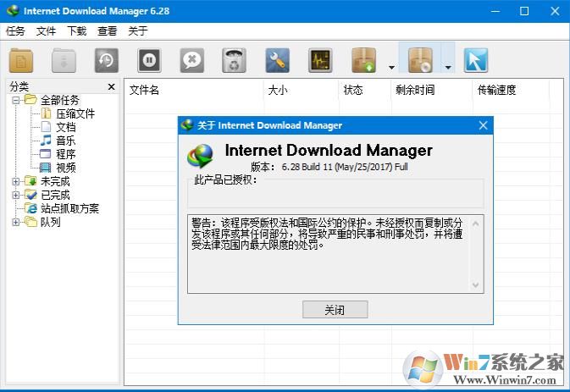Click the yellow add new task toolbar icon

(21, 60)
